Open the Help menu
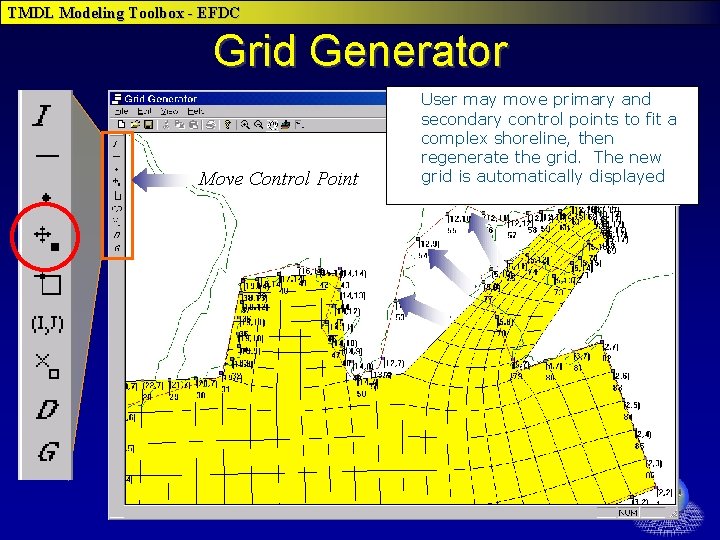 click(x=196, y=112)
